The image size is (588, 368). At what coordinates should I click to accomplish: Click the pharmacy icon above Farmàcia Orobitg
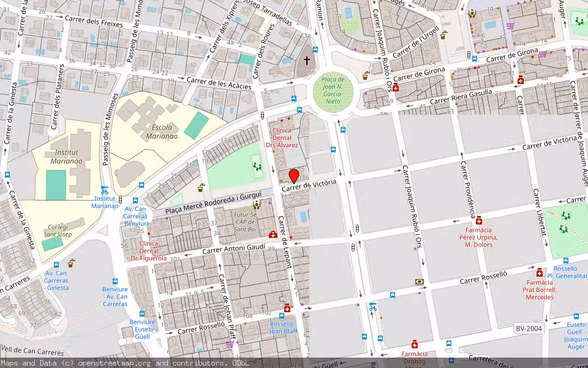click(415, 344)
